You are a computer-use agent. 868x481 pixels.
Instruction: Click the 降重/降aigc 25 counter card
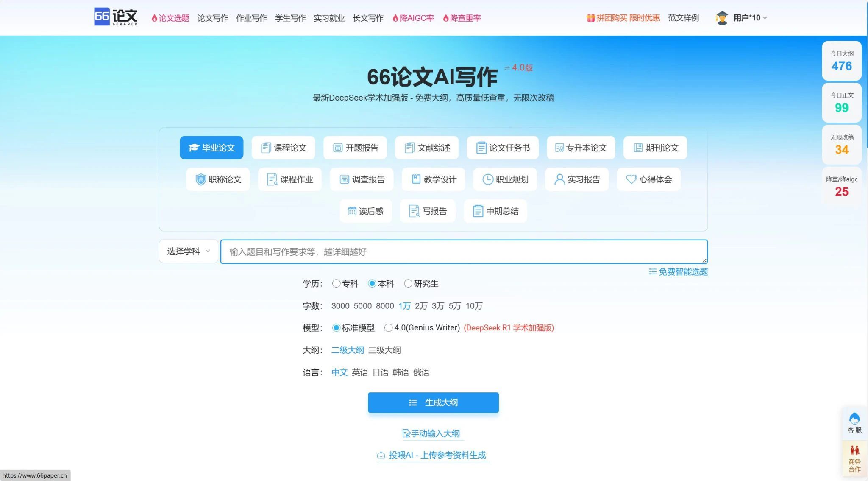842,187
